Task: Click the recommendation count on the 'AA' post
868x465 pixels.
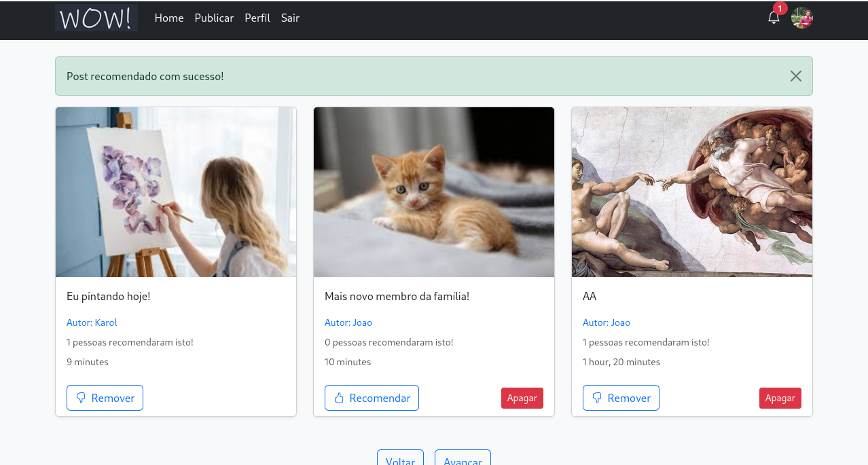Action: pyautogui.click(x=646, y=342)
